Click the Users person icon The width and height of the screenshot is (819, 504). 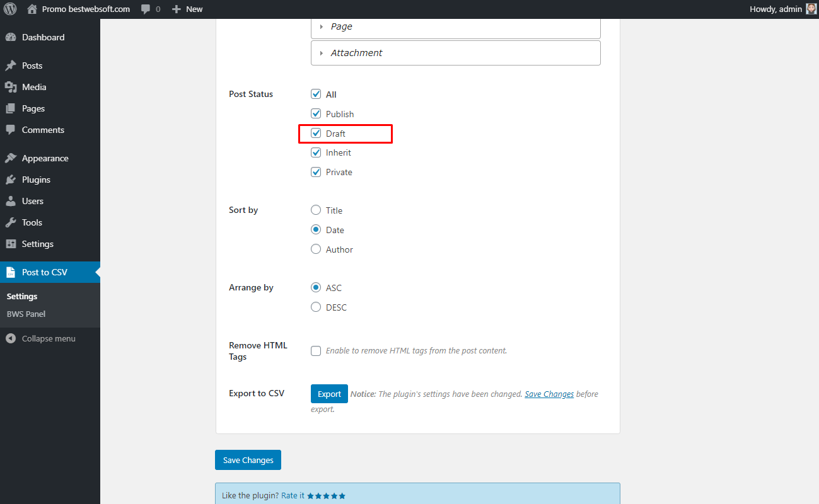coord(11,201)
